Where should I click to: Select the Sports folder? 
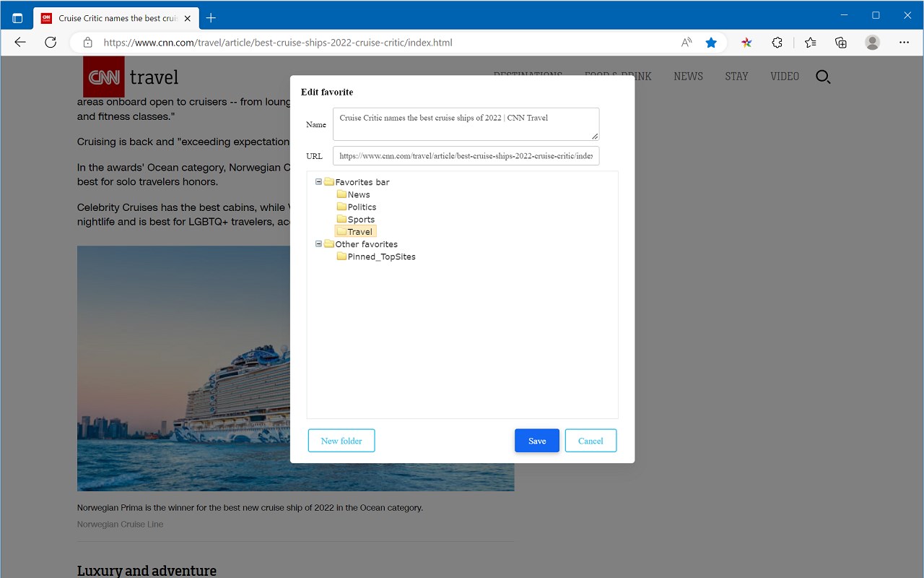coord(356,219)
